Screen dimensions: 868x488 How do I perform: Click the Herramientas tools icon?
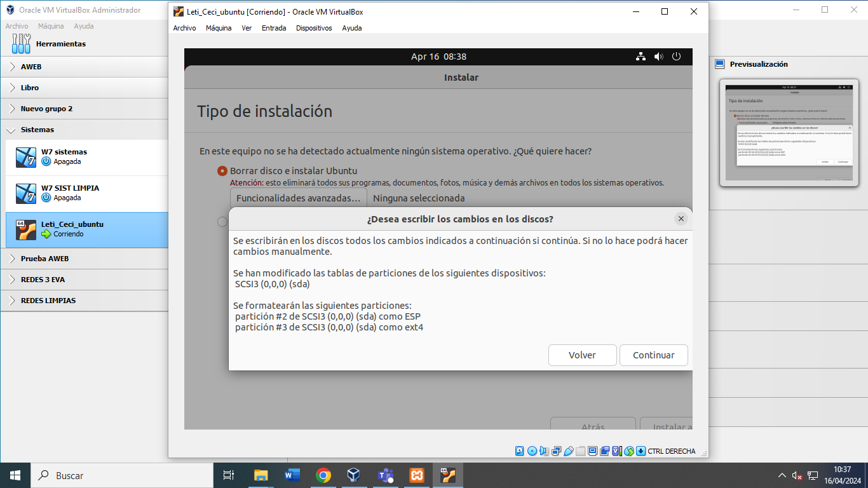[21, 44]
